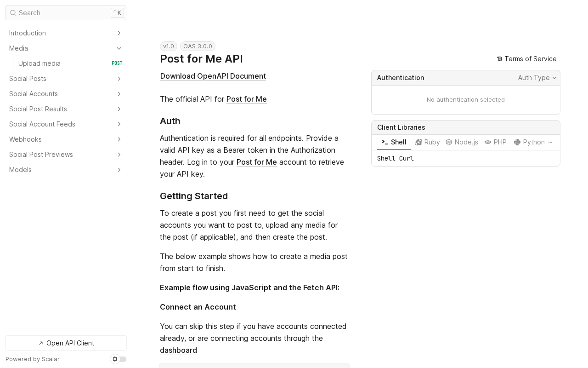Collapse the Media sidebar section
The image size is (588, 368).
pyautogui.click(x=119, y=48)
